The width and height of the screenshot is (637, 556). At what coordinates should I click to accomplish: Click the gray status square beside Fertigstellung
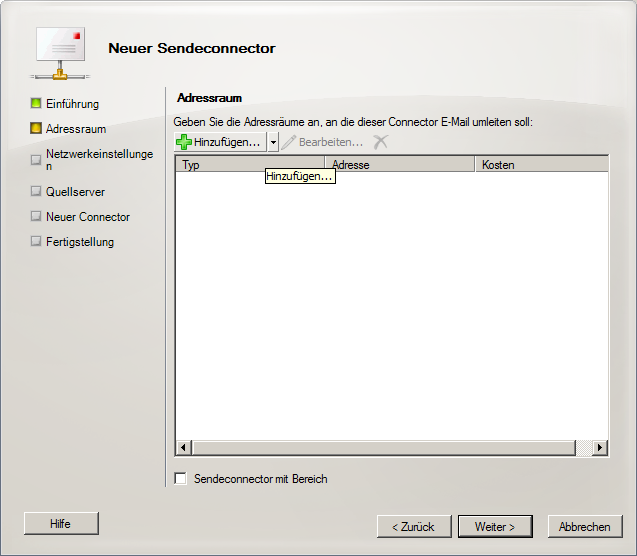(36, 241)
